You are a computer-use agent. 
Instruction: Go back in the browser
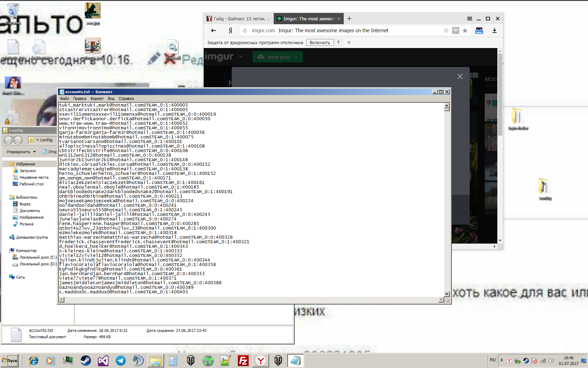[213, 31]
